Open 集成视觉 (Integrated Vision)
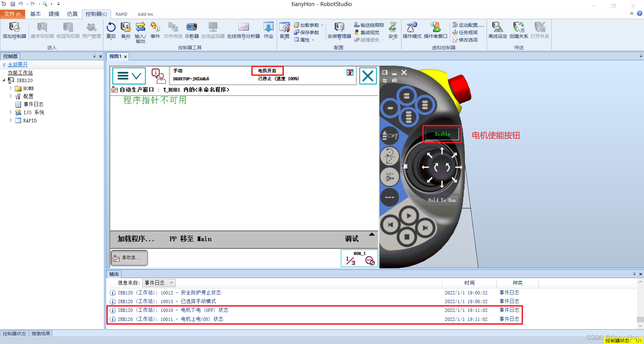The width and height of the screenshot is (644, 344). (367, 32)
